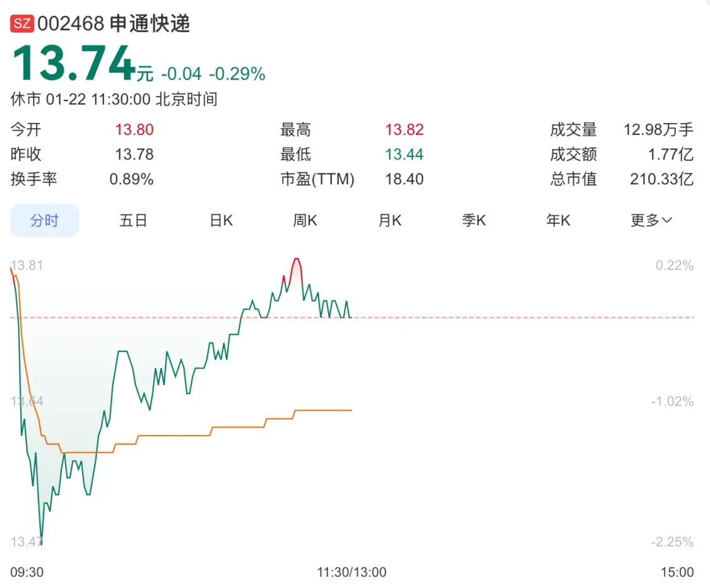
Task: Switch to the 周K weekly chart
Action: [x=305, y=220]
